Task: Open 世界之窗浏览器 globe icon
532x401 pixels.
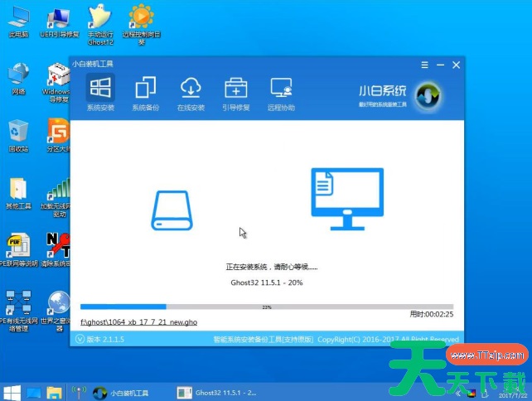Action: (x=58, y=308)
